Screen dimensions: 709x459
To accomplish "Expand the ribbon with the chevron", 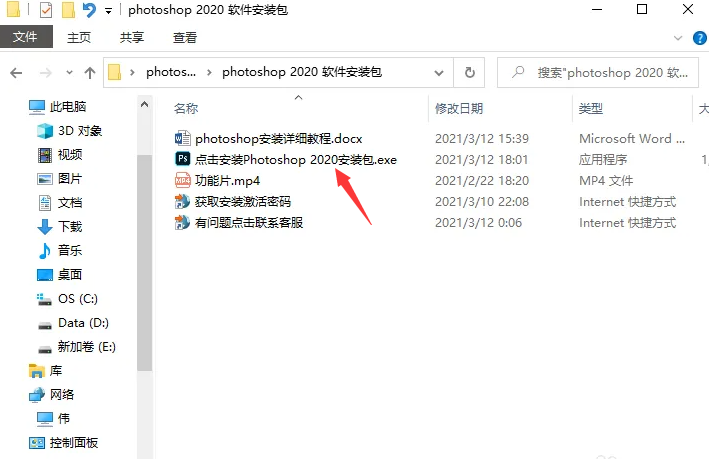I will [x=678, y=38].
